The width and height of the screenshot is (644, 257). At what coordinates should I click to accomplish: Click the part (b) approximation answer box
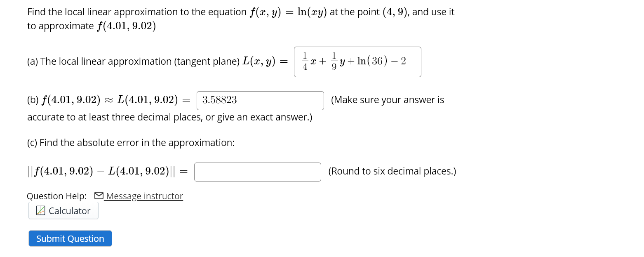point(260,100)
